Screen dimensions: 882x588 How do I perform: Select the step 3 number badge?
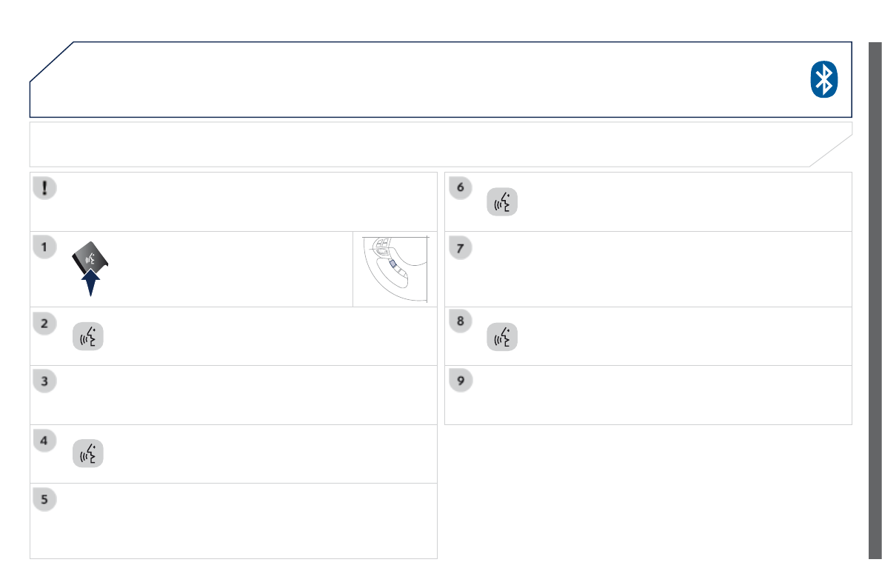click(x=44, y=382)
